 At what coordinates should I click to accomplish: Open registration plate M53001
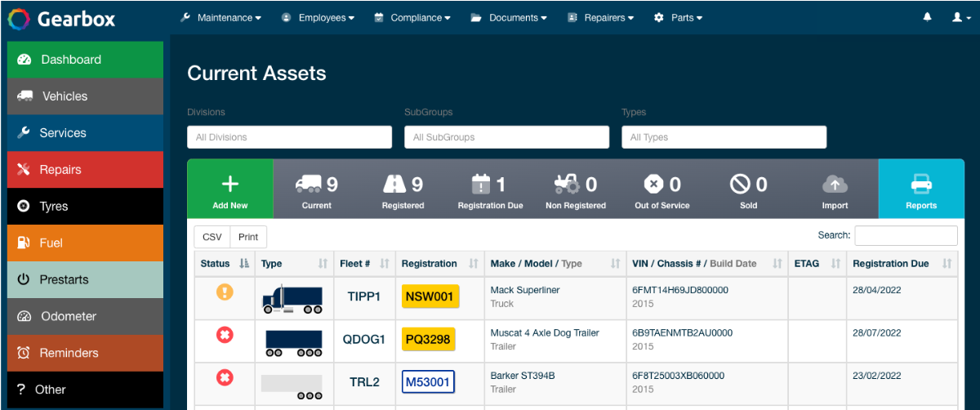[428, 382]
